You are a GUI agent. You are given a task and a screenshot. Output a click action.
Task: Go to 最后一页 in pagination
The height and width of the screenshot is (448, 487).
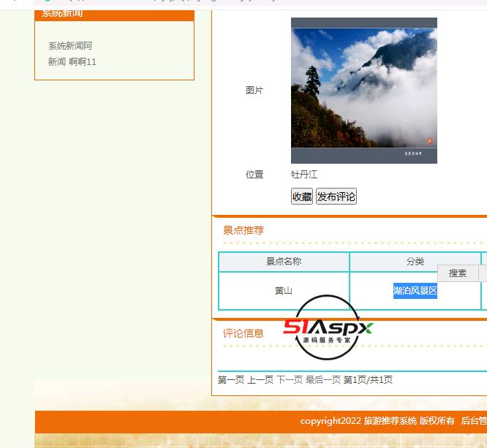(323, 380)
